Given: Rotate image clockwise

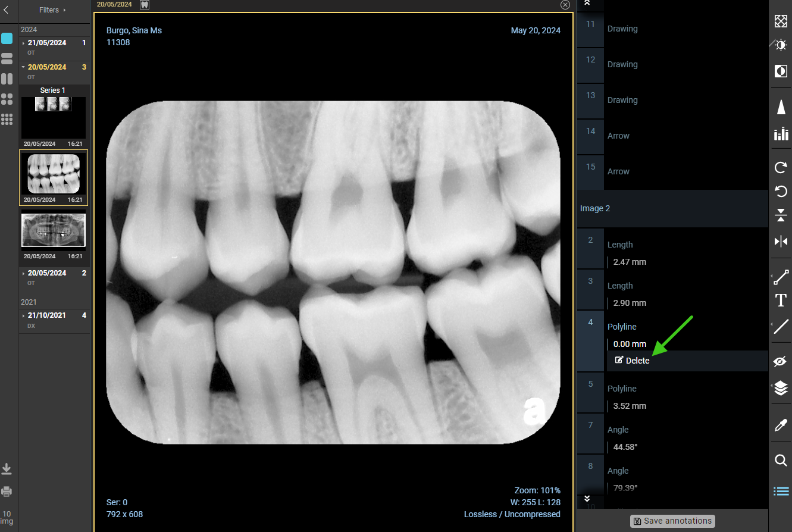Looking at the screenshot, I should [781, 167].
